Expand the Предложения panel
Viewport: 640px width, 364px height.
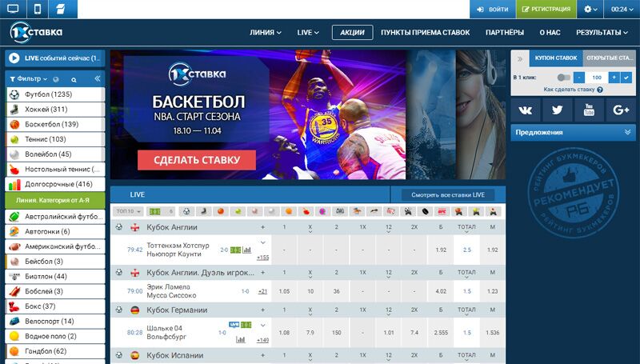coord(573,132)
